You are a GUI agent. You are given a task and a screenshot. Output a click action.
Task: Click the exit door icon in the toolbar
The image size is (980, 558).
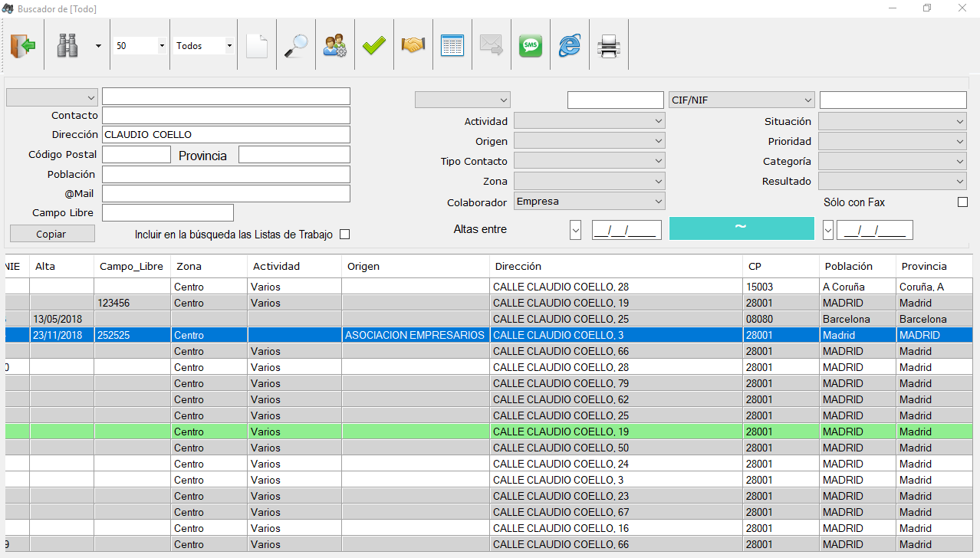coord(23,46)
